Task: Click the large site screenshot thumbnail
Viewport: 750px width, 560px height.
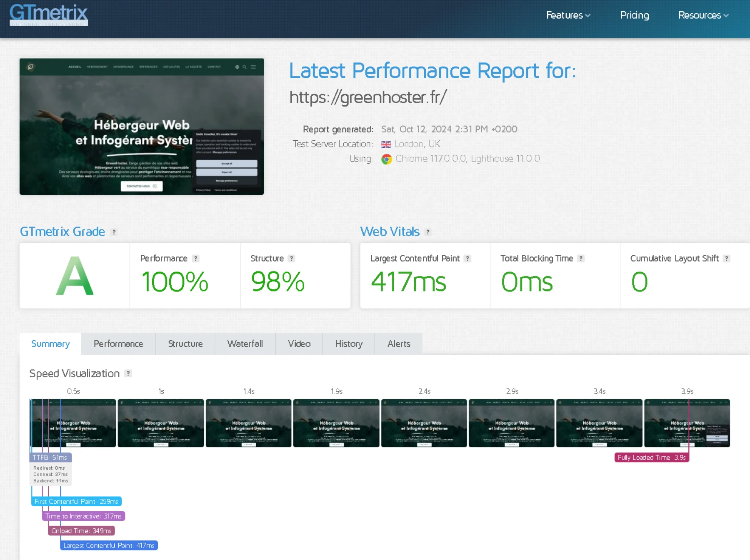Action: click(142, 127)
